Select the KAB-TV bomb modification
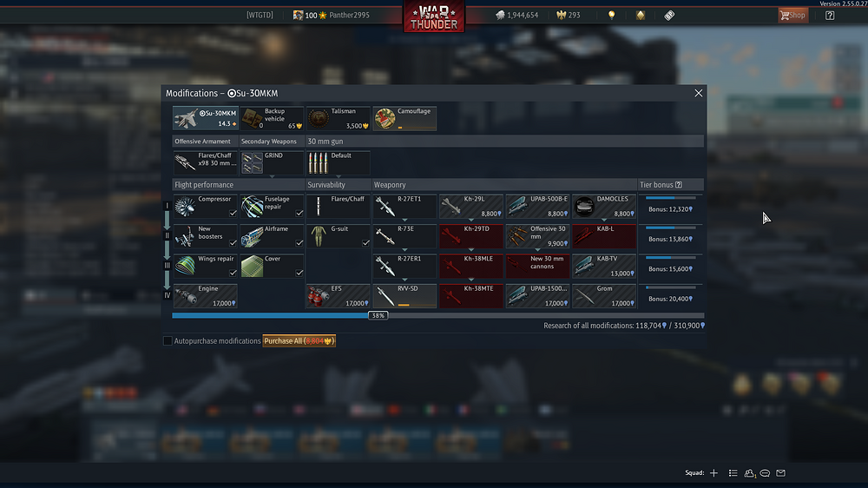The image size is (868, 488). pos(604,266)
